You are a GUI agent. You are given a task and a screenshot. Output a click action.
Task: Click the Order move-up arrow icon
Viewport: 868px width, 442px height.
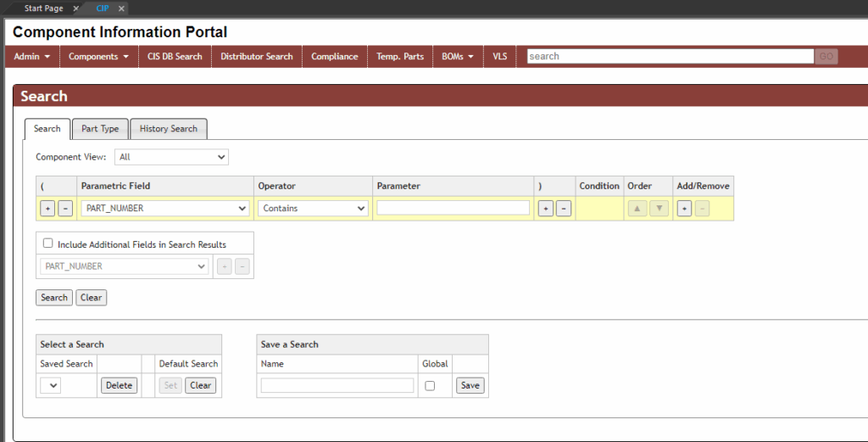[x=637, y=208]
